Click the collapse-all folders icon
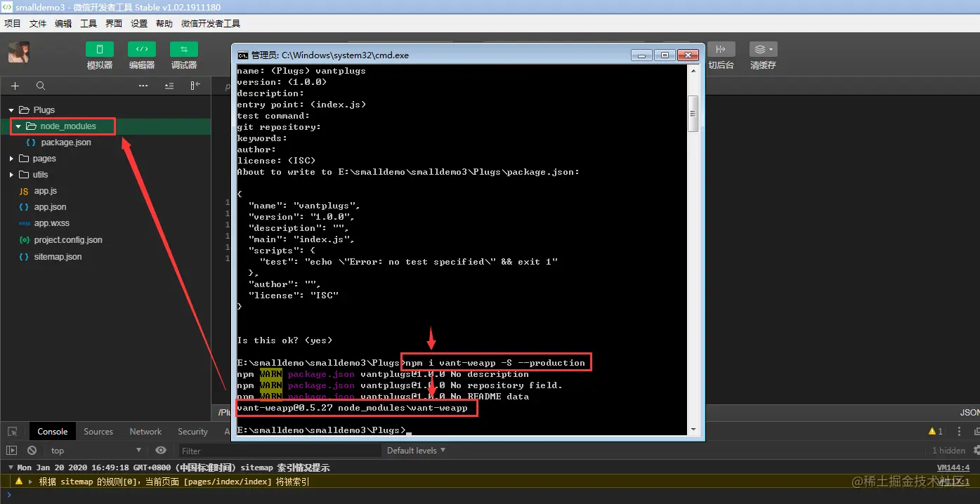The height and width of the screenshot is (504, 980). [x=169, y=86]
